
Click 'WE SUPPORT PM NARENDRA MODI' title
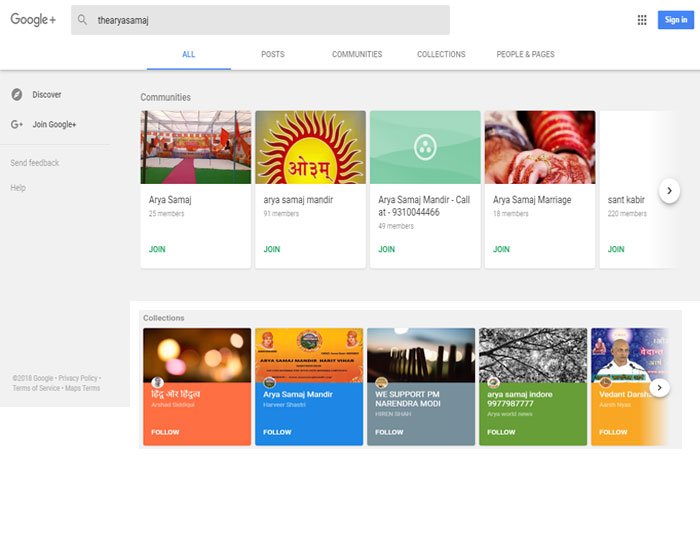point(408,399)
